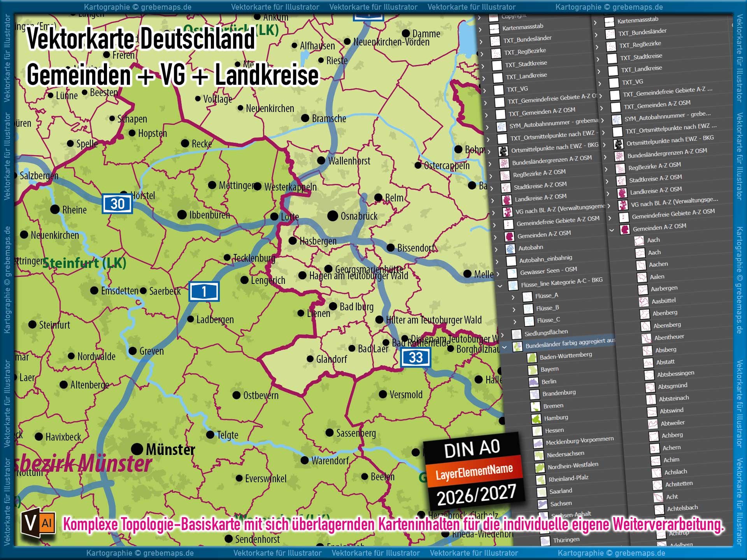Click the Autobahn 1 shield on map
This screenshot has width=747, height=560.
tap(204, 291)
